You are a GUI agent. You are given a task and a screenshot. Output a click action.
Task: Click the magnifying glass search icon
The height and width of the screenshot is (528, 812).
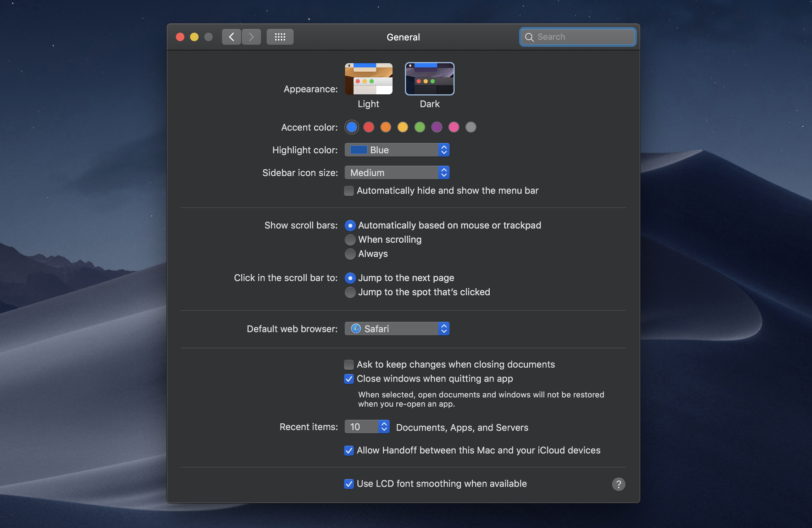(529, 37)
